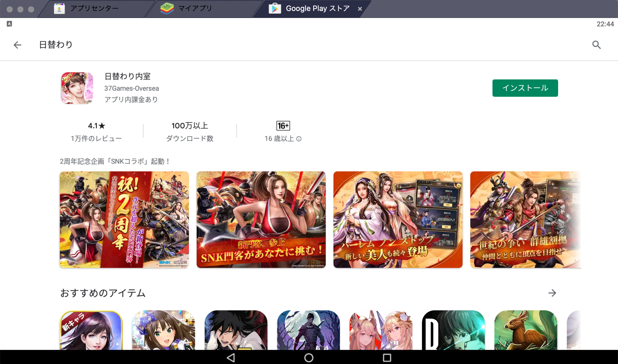Tap the Android recent apps square

click(387, 358)
